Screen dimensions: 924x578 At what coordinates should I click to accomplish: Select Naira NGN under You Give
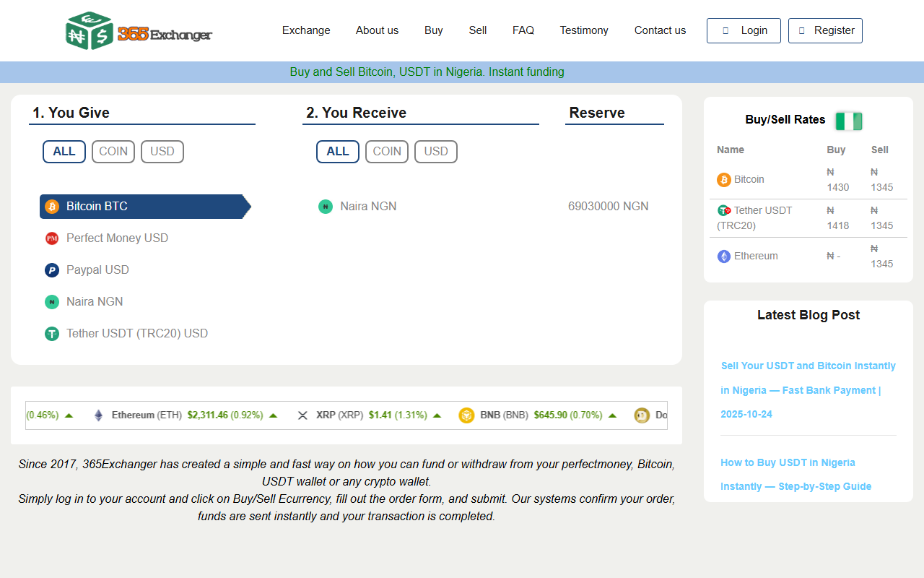click(x=145, y=302)
